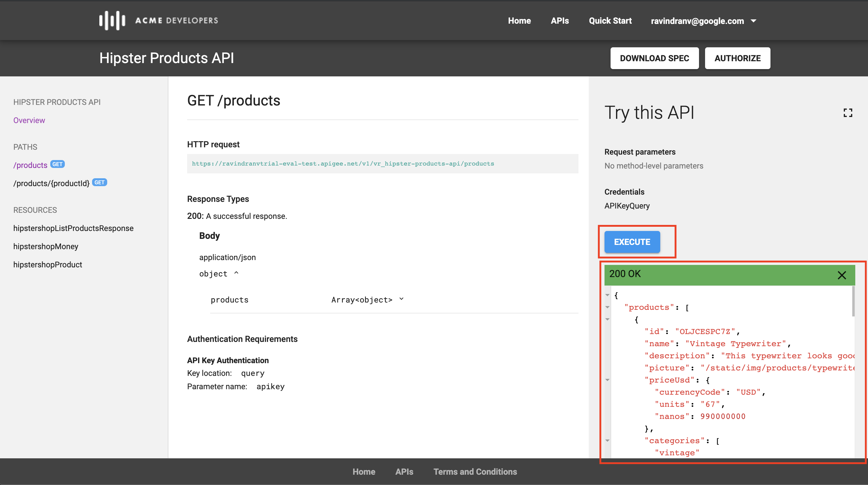Collapse the object schema chevron
The image size is (868, 485).
click(236, 273)
